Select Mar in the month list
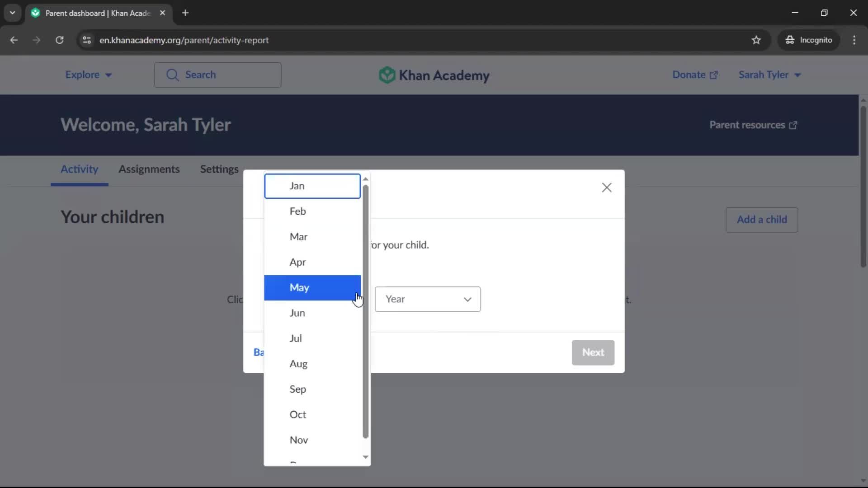The height and width of the screenshot is (488, 868). (312, 237)
